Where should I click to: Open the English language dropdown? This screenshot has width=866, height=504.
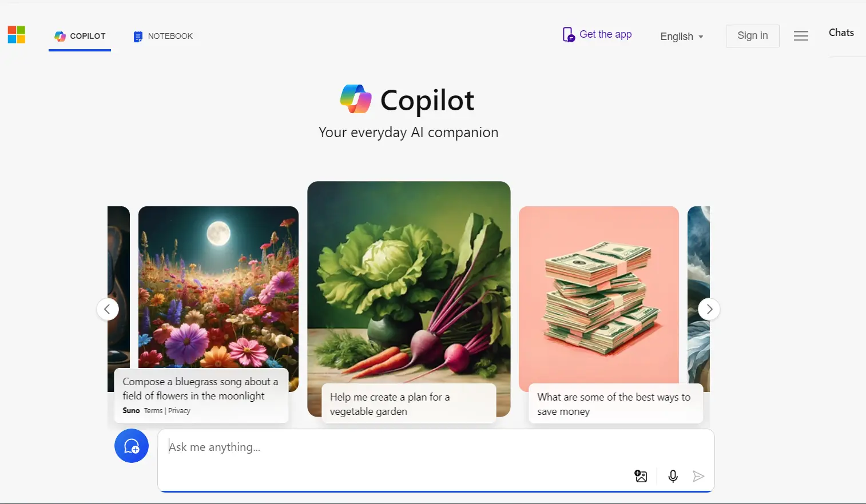(682, 37)
